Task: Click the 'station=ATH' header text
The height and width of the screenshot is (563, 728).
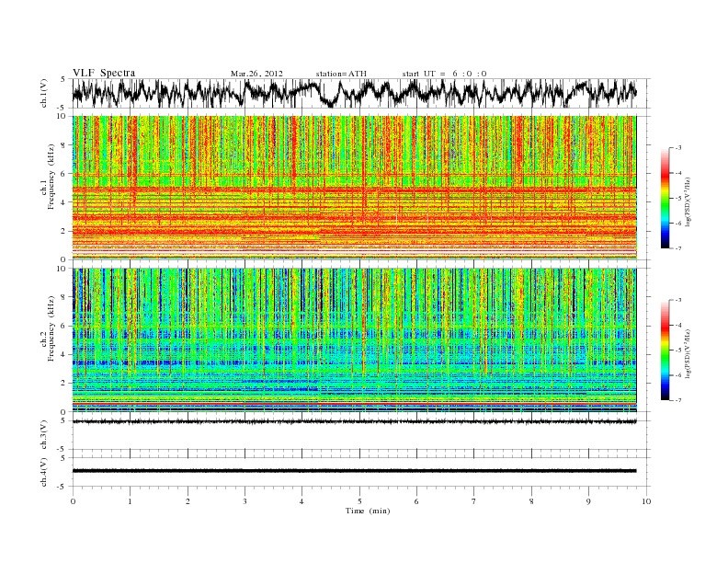Action: click(x=341, y=74)
